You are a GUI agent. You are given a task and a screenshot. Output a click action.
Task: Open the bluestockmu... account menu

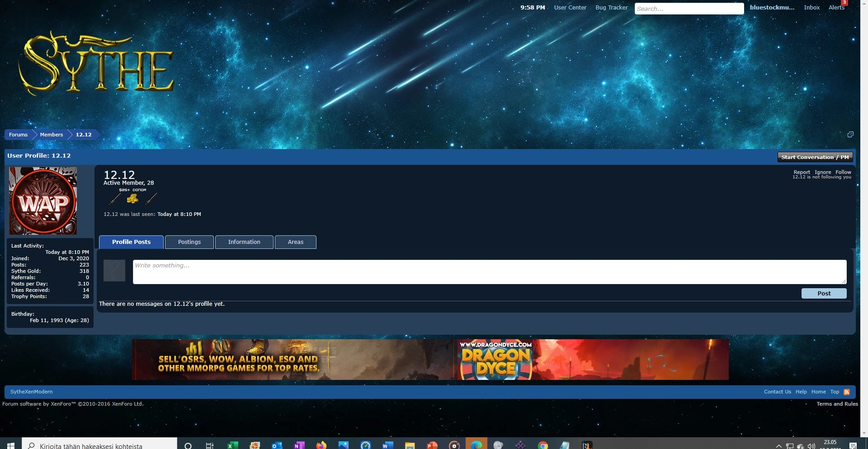pyautogui.click(x=772, y=8)
